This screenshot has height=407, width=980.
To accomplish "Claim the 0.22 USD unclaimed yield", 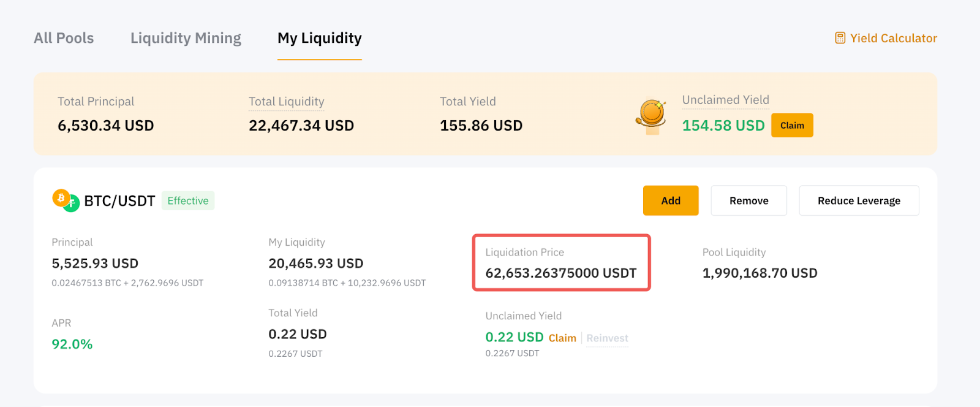I will [x=562, y=338].
